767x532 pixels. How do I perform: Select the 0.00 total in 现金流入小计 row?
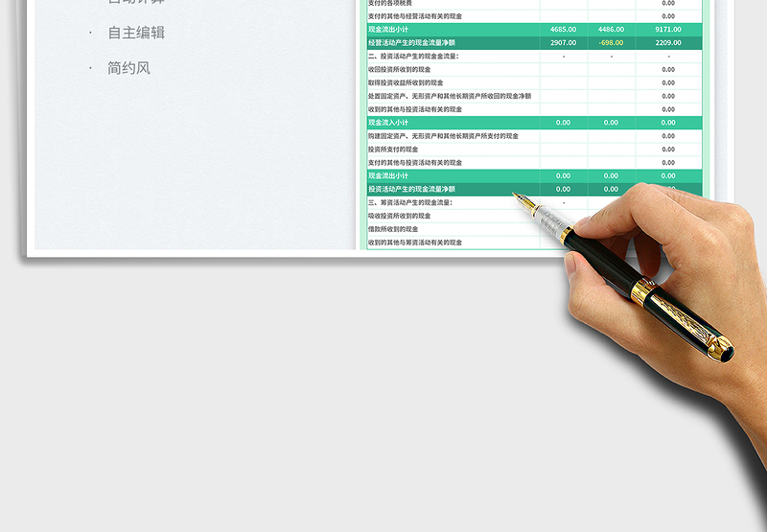coord(668,123)
